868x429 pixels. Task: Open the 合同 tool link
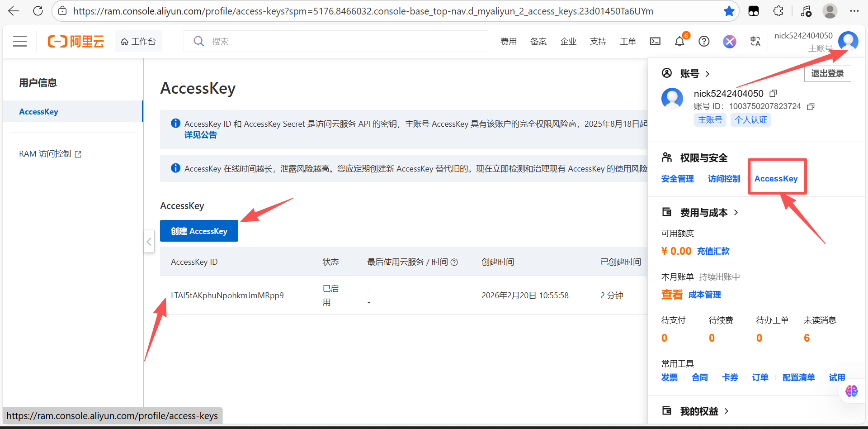[x=700, y=377]
